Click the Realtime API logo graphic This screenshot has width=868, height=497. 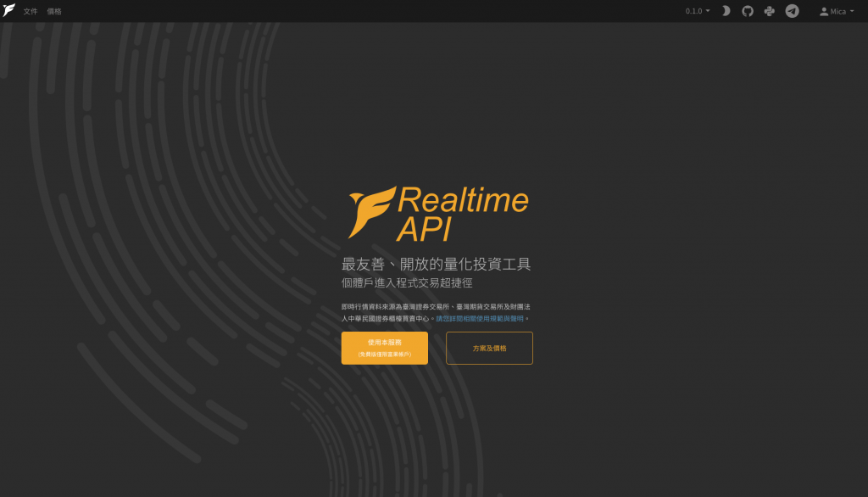[x=438, y=214]
